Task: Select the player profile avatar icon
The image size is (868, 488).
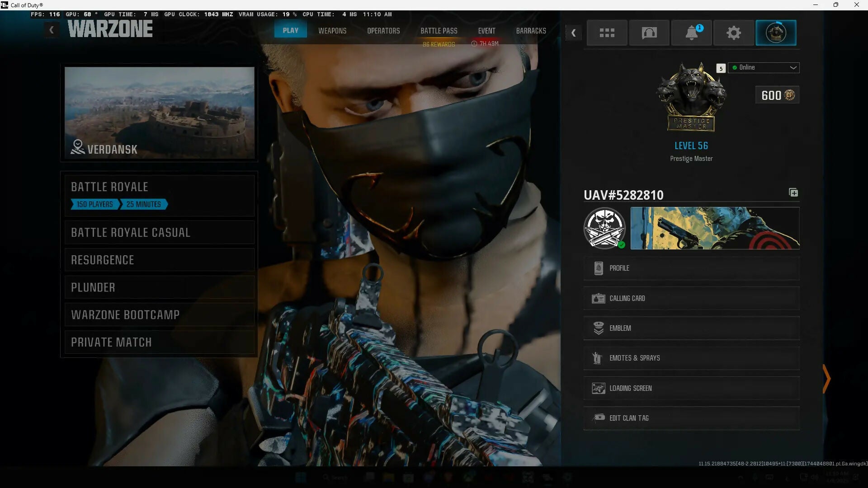Action: 776,33
